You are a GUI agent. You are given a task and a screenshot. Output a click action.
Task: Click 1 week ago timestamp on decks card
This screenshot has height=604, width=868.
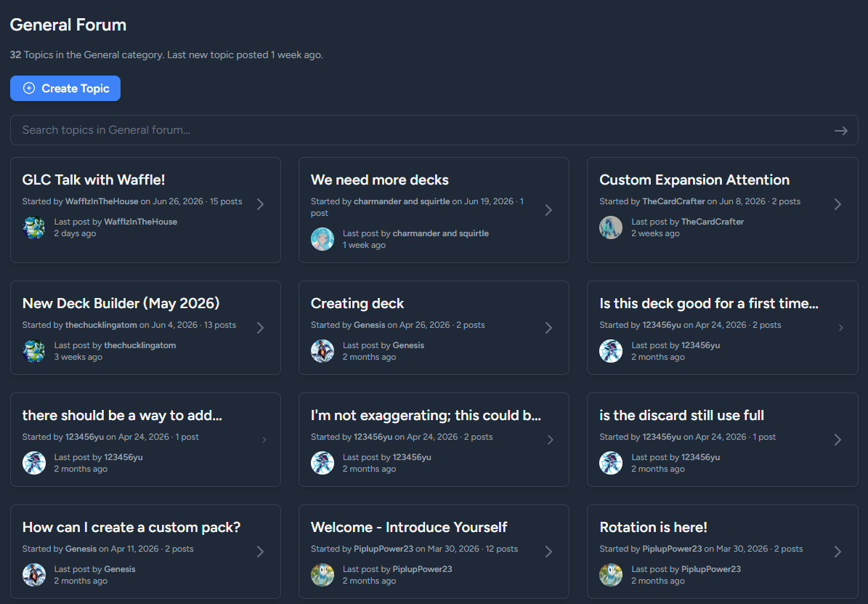(364, 245)
